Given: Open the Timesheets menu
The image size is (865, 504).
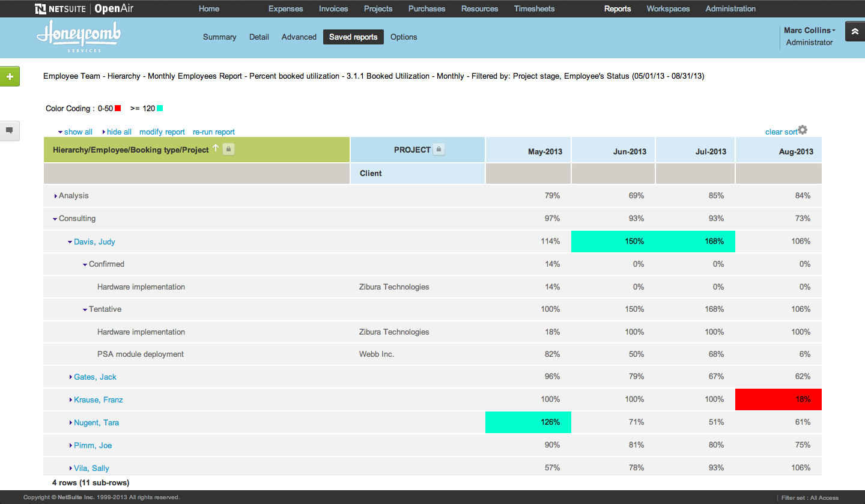Looking at the screenshot, I should click(534, 8).
